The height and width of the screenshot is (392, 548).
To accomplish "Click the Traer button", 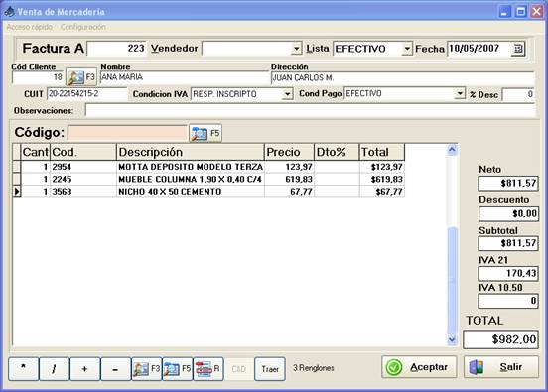I will pyautogui.click(x=270, y=368).
